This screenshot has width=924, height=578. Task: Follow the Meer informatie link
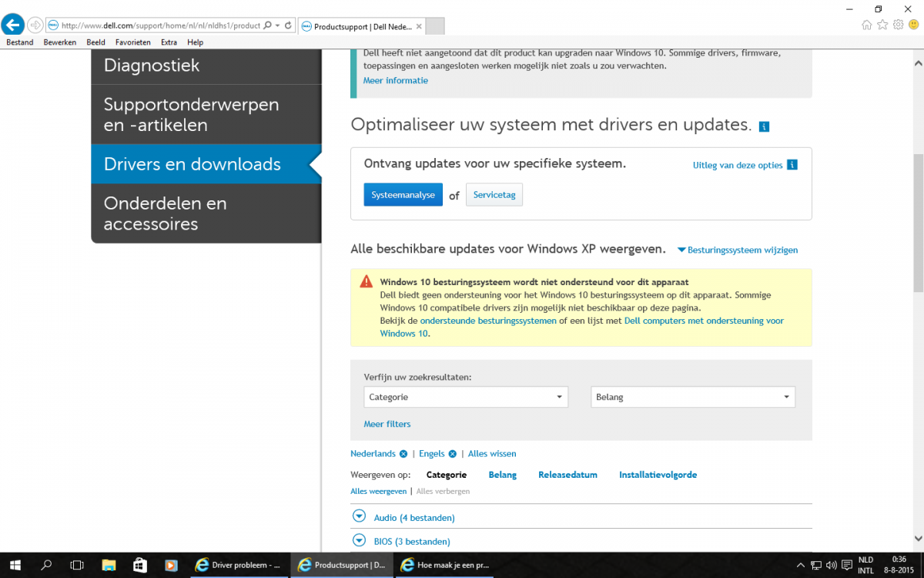click(396, 80)
